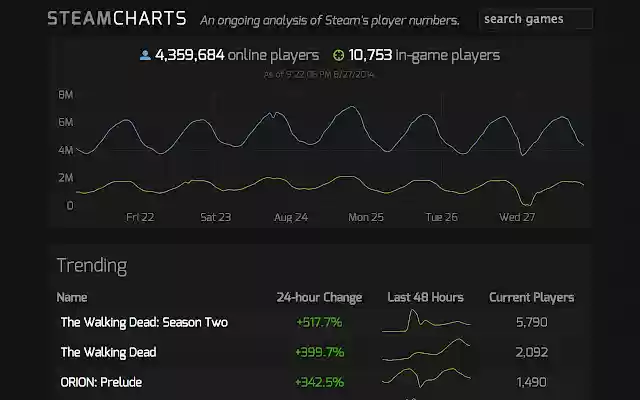Click the Mon 25 axis label
This screenshot has width=640, height=400.
click(366, 217)
